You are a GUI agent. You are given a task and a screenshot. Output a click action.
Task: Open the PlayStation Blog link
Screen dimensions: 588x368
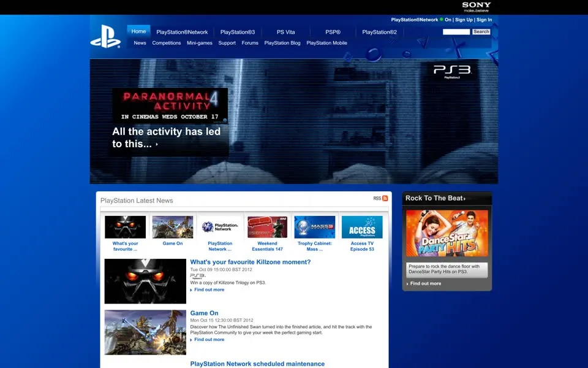282,43
